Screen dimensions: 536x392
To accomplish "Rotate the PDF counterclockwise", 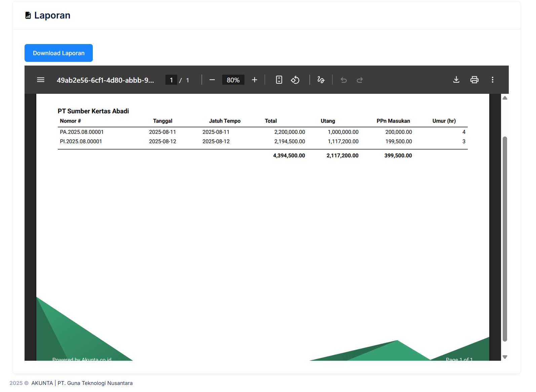I will (x=295, y=80).
